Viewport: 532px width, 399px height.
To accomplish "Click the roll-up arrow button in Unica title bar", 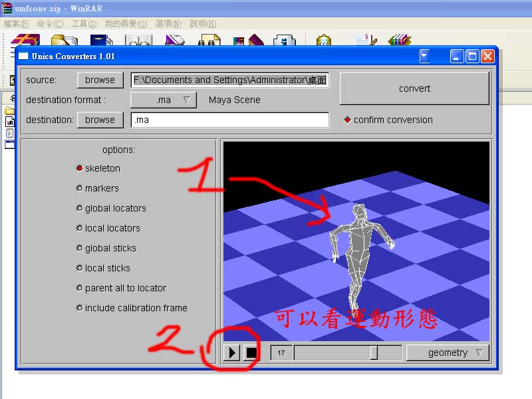I will (x=424, y=57).
